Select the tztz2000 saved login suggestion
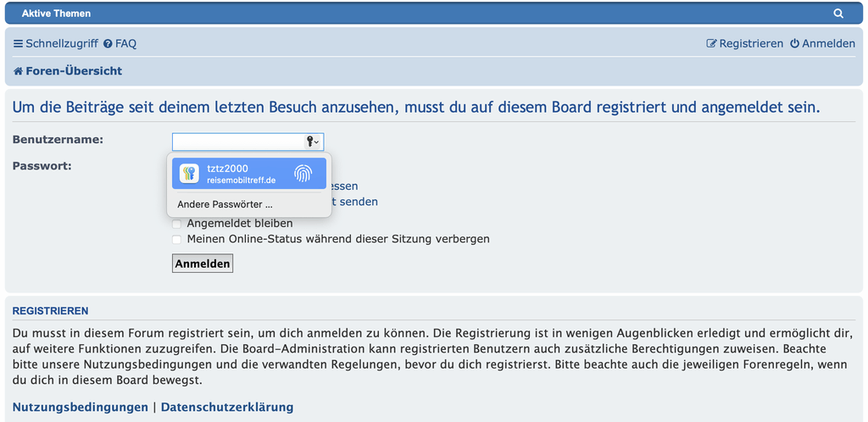The width and height of the screenshot is (868, 422). 249,174
